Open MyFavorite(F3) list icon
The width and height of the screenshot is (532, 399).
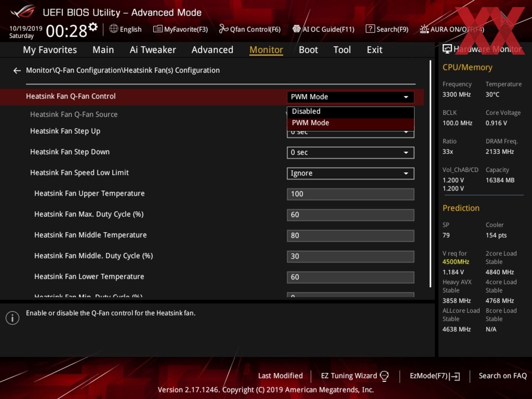point(158,29)
